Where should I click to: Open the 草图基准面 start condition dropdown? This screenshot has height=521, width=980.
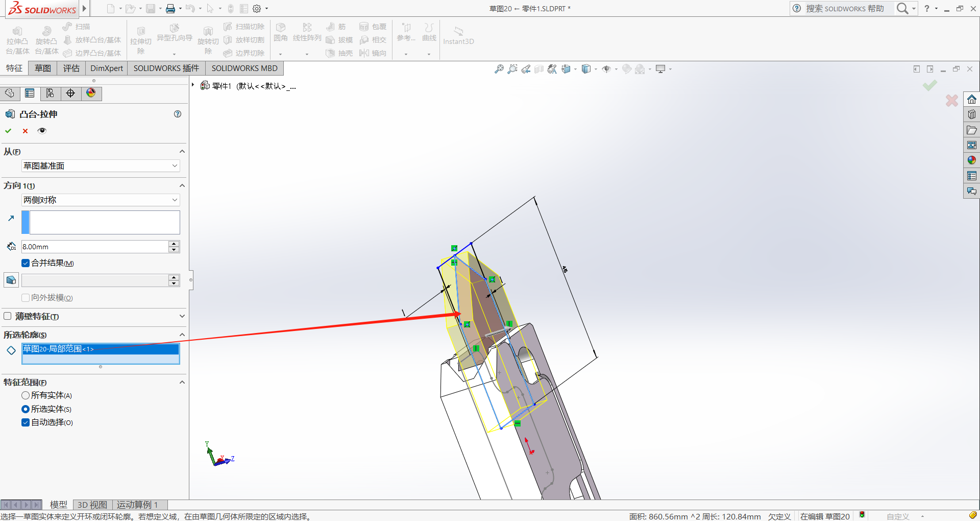click(101, 165)
